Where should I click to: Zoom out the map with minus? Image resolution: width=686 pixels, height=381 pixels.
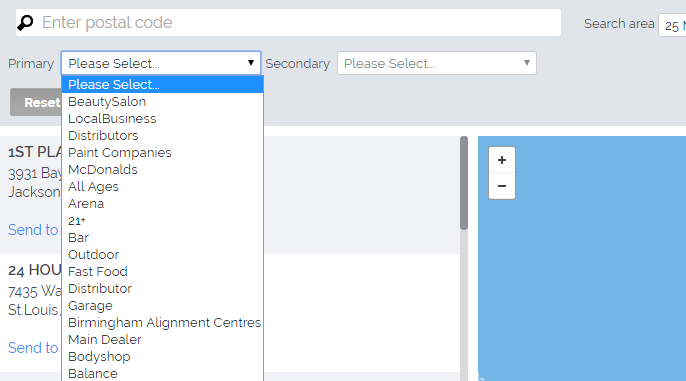(502, 186)
